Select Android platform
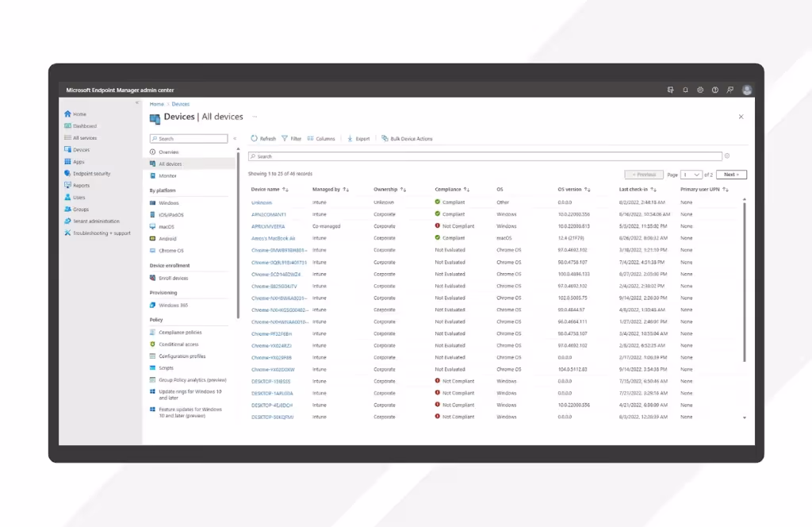This screenshot has width=812, height=527. pyautogui.click(x=163, y=238)
